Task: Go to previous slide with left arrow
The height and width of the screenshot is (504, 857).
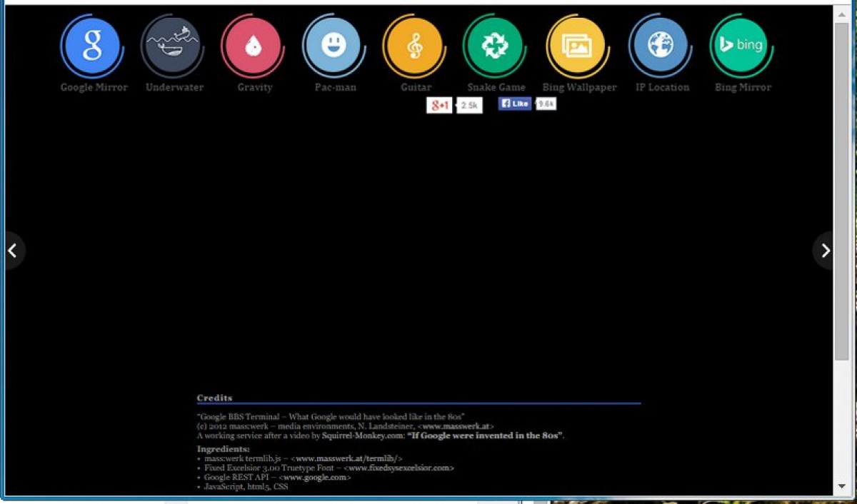Action: pyautogui.click(x=12, y=251)
